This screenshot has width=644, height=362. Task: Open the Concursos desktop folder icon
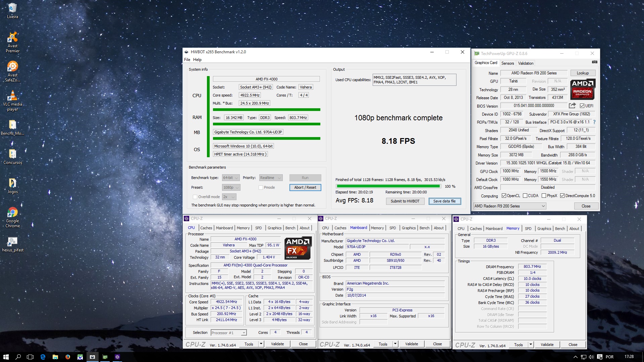(x=12, y=157)
